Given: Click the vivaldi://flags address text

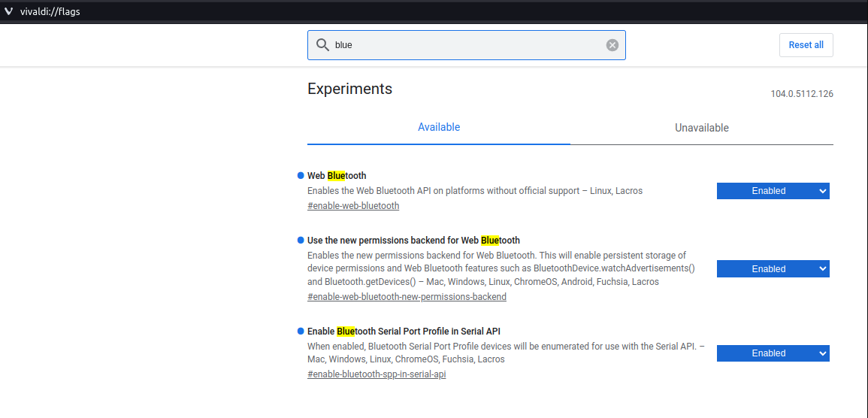Looking at the screenshot, I should pos(50,11).
